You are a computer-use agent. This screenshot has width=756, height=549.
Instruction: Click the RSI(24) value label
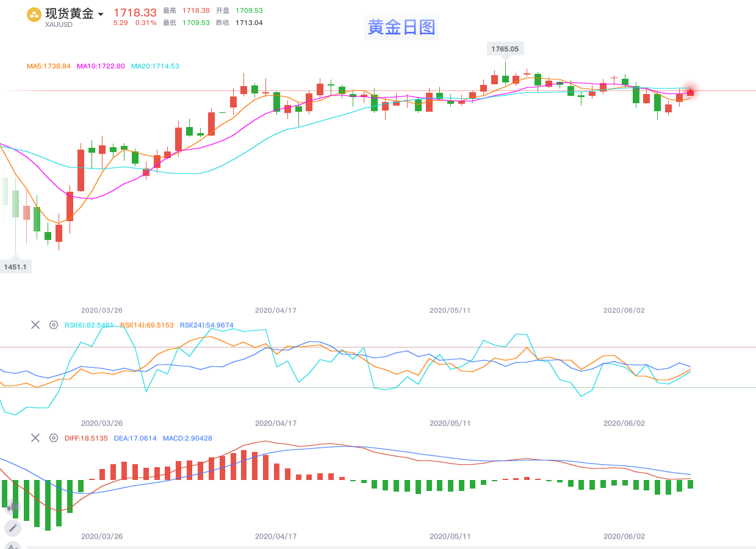(x=207, y=325)
